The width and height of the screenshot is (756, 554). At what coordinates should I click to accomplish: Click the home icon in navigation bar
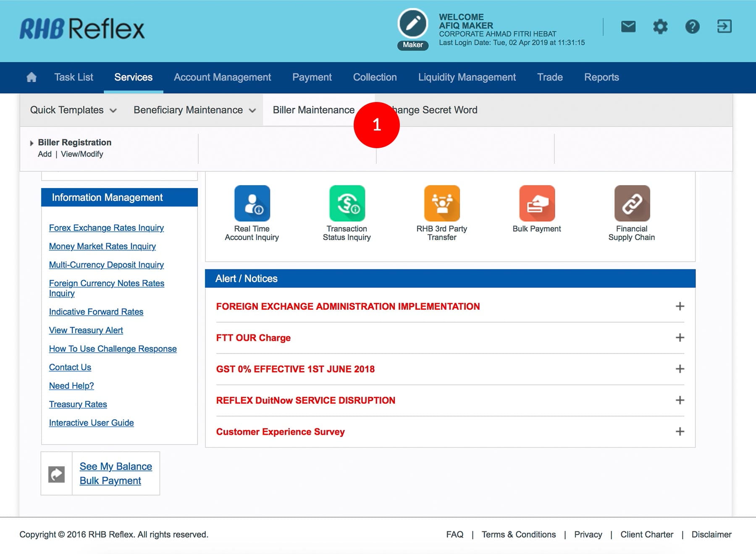[31, 77]
